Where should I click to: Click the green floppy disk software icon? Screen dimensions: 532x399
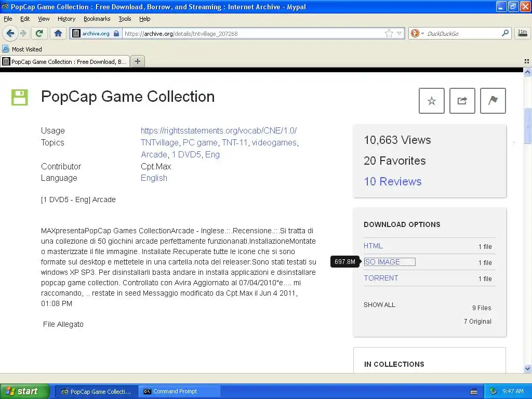20,97
